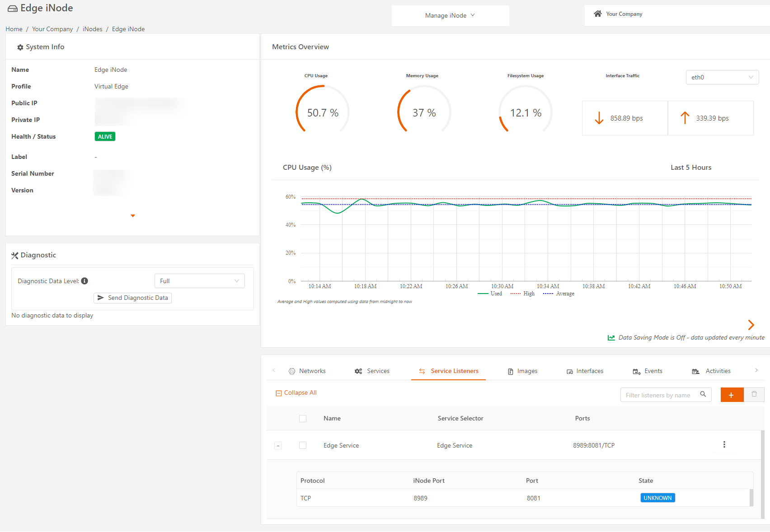Screen dimensions: 770x532
Task: Toggle the Used series in chart legend
Action: tap(490, 294)
